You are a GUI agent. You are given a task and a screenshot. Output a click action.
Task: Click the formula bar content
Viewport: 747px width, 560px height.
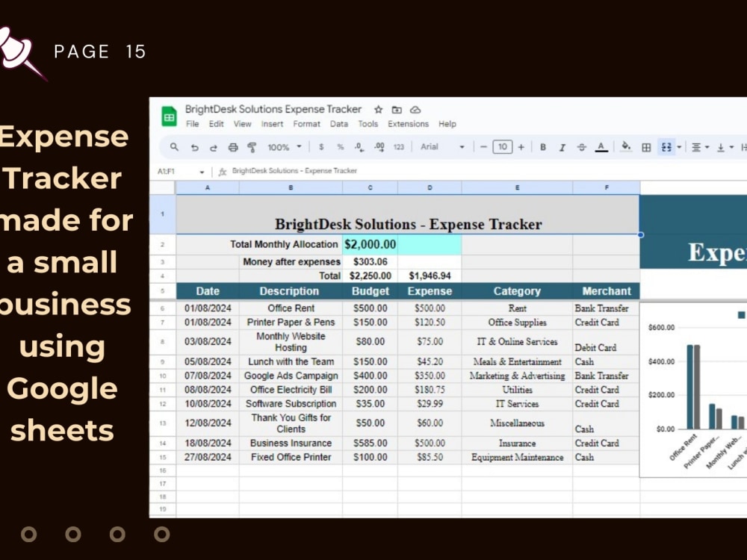click(x=294, y=170)
